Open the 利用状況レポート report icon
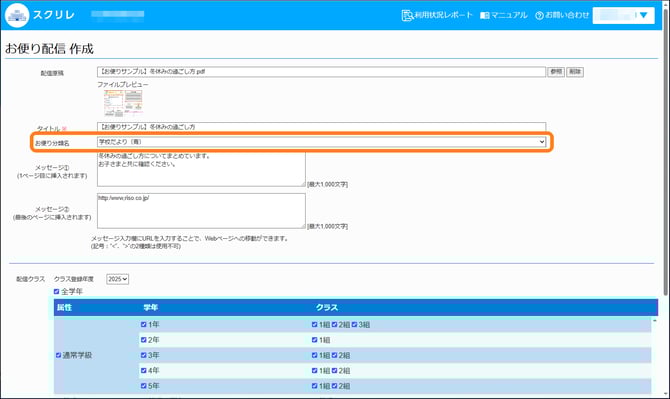670x399 pixels. tap(407, 15)
